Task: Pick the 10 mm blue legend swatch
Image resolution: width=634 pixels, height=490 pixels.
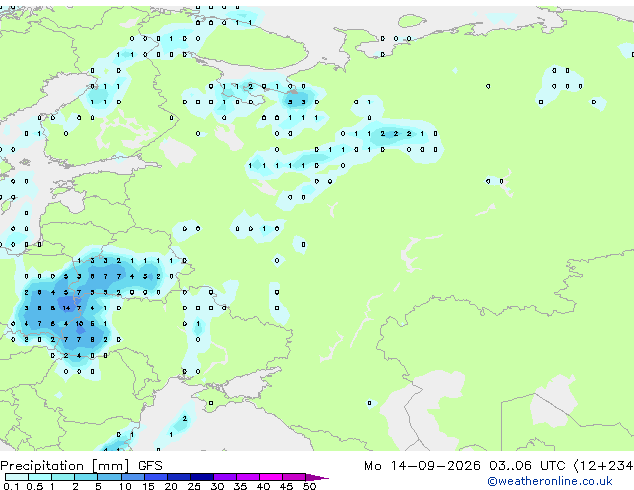Action: click(x=133, y=477)
